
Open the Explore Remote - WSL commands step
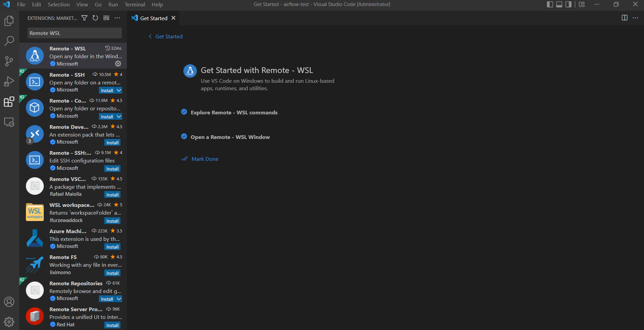coord(234,112)
